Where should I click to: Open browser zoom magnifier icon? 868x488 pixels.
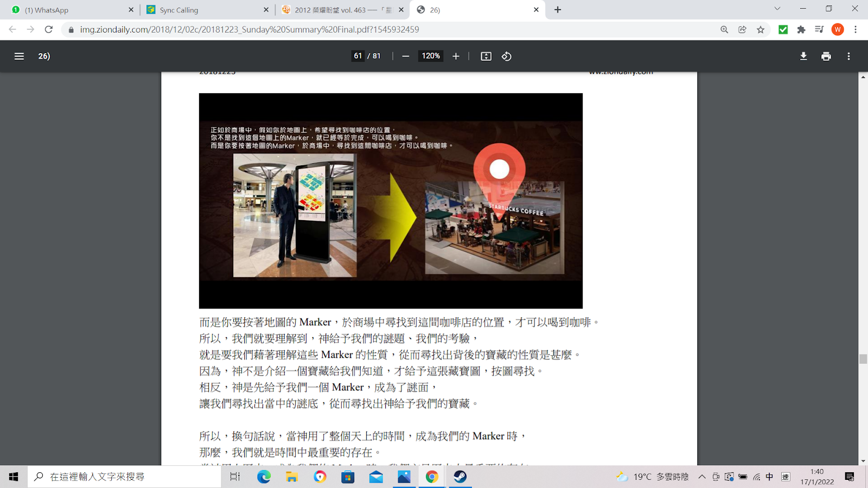point(724,29)
